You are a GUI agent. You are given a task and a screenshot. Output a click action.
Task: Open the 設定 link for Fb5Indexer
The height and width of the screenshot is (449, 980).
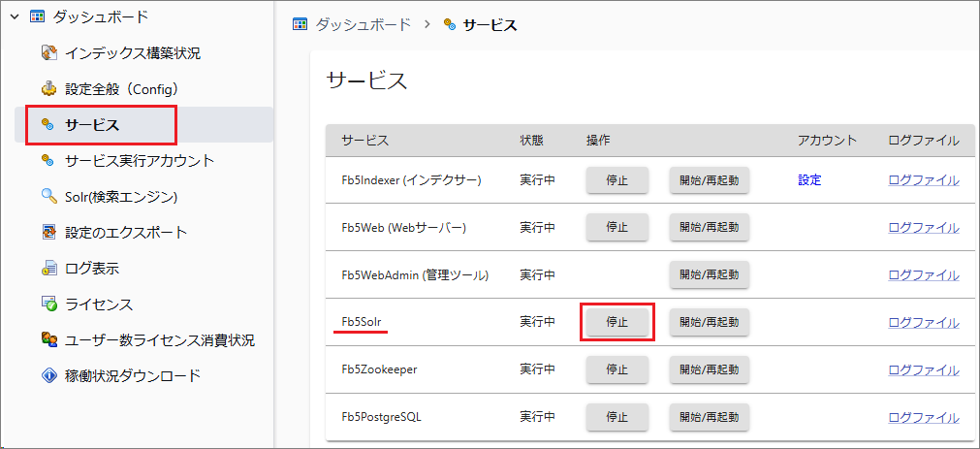pyautogui.click(x=809, y=180)
